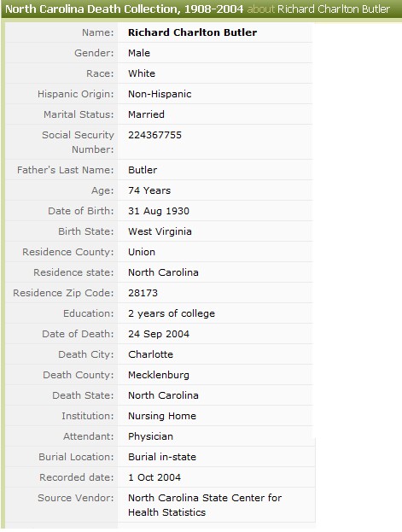402x532 pixels.
Task: Click the Date of Death 24 Sep 2004
Action: [159, 334]
